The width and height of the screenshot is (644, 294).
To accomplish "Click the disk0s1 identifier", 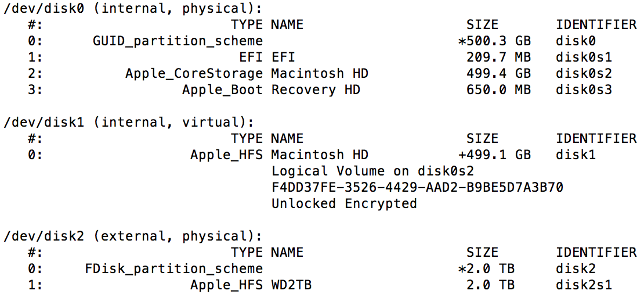I will coord(584,57).
